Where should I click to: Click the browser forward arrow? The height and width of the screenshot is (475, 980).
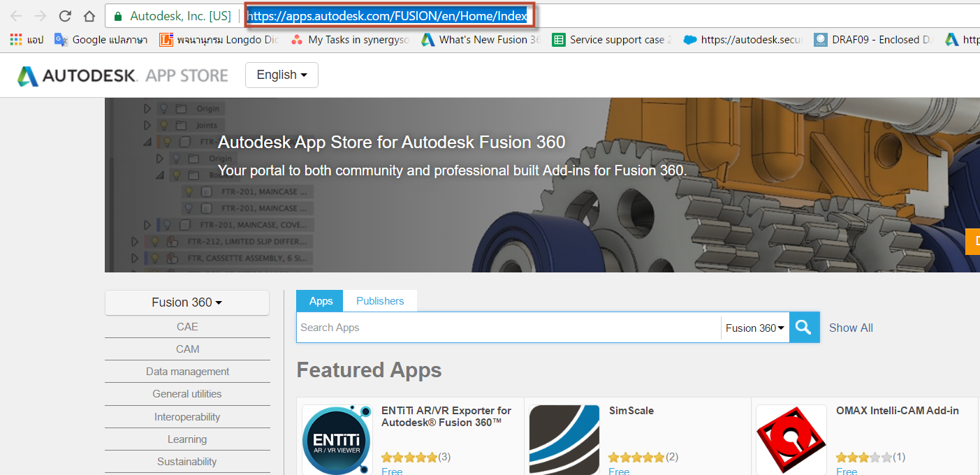(41, 14)
